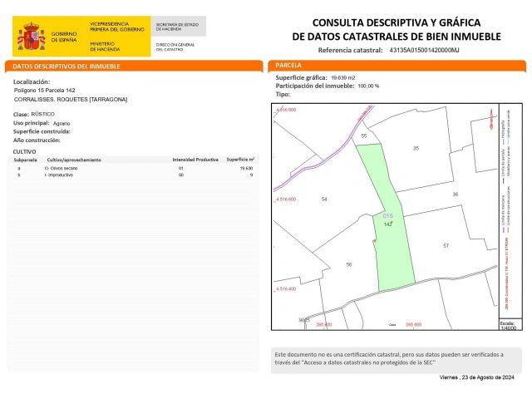Click the 'Cultivo/aprovechamiento' column header

pyautogui.click(x=74, y=160)
